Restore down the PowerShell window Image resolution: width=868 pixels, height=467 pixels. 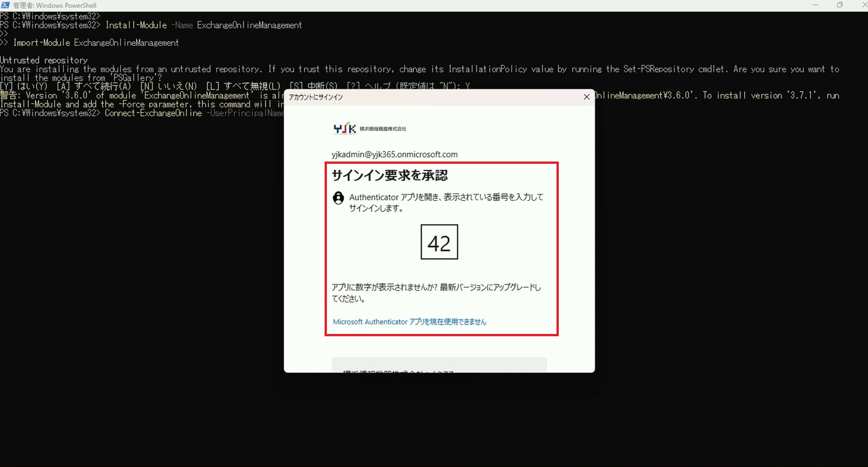[840, 5]
